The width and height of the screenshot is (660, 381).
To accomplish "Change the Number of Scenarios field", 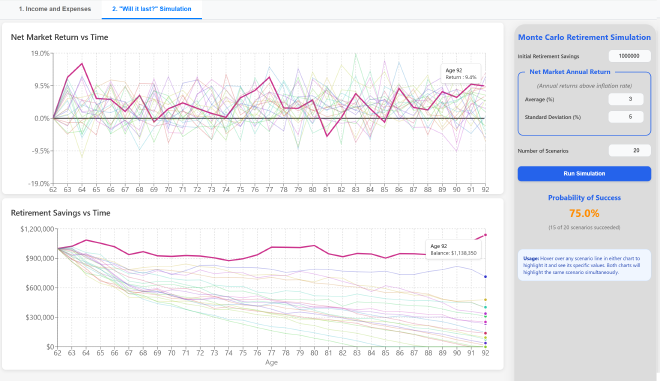I will pyautogui.click(x=630, y=150).
